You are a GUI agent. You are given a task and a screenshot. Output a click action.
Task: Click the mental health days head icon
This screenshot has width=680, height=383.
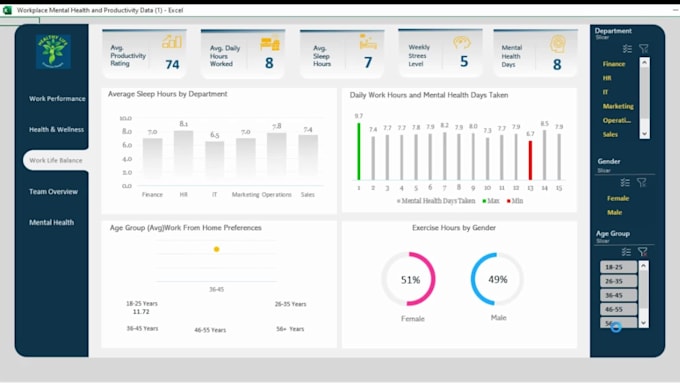[558, 44]
